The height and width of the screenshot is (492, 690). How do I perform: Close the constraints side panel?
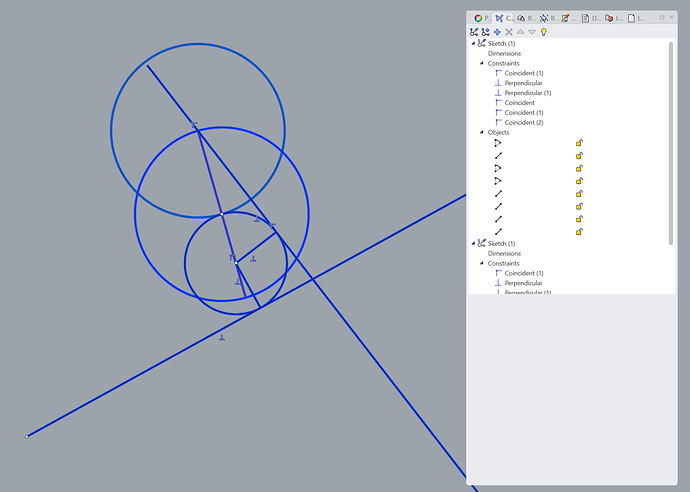[672, 17]
